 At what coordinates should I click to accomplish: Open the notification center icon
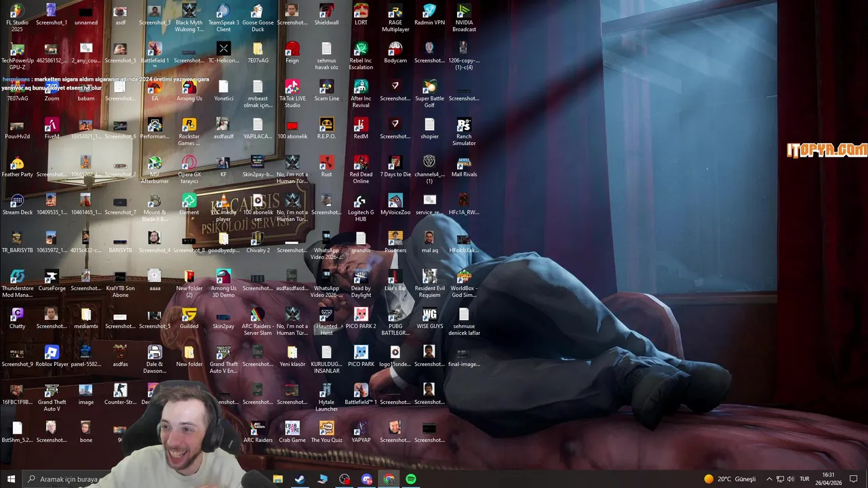point(854,479)
